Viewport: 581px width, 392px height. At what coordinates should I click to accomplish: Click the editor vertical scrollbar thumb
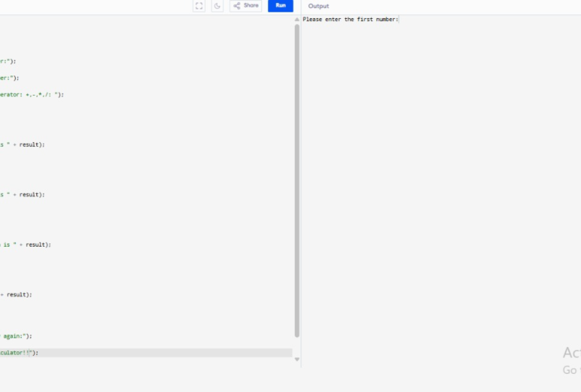[x=297, y=181]
